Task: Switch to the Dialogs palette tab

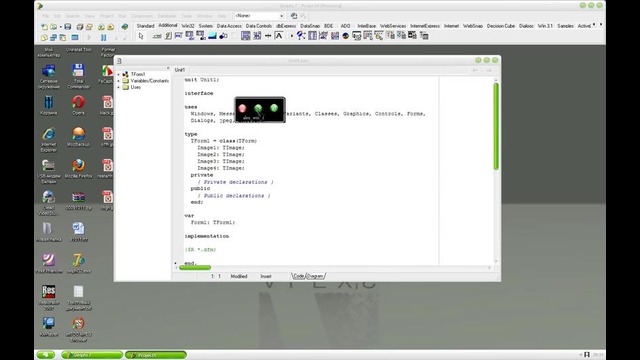Action: 526,26
